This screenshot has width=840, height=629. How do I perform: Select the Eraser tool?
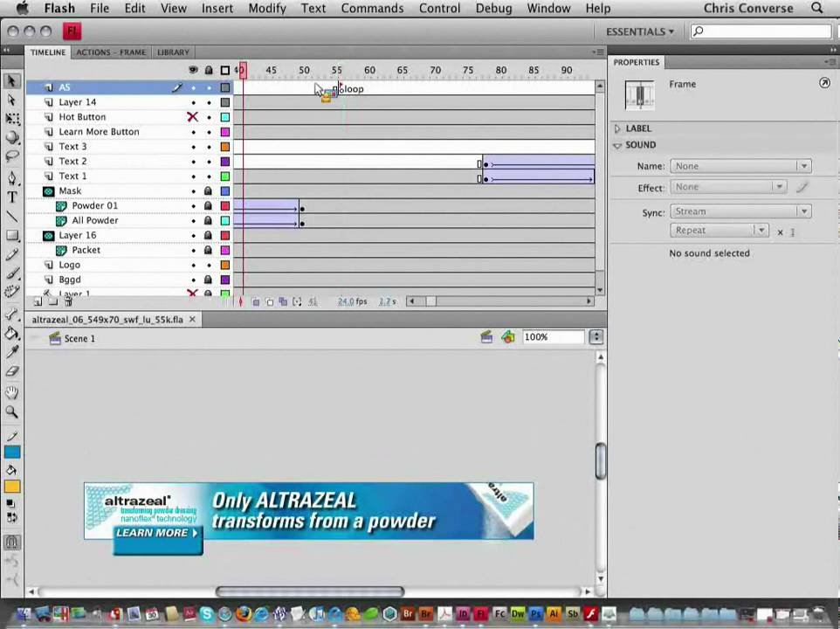pos(11,370)
